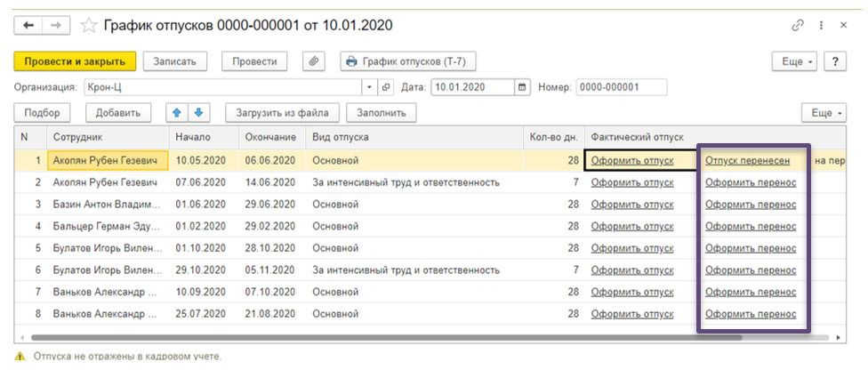Open the date calendar picker icon
Image resolution: width=868 pixels, height=370 pixels.
pyautogui.click(x=522, y=87)
